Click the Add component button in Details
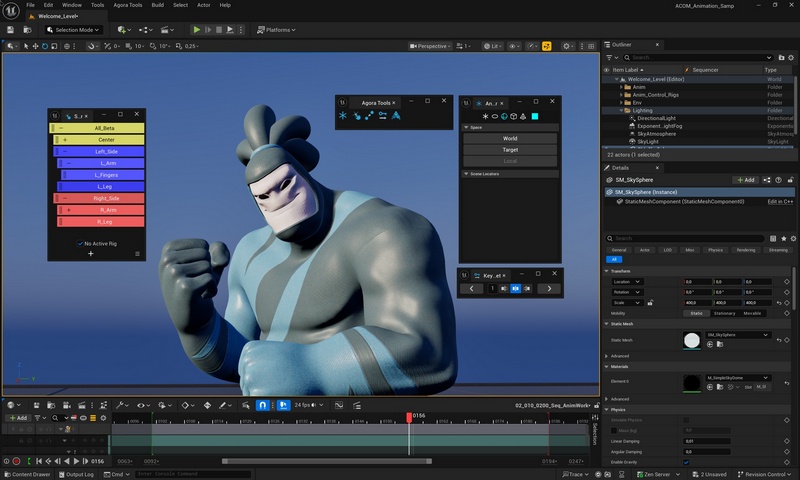 [x=745, y=180]
